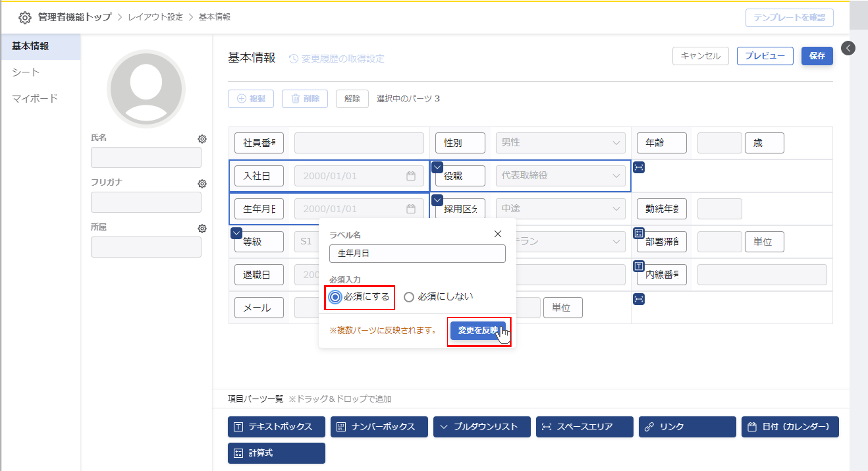
Task: Click the gear icon beside 所属
Action: click(202, 228)
